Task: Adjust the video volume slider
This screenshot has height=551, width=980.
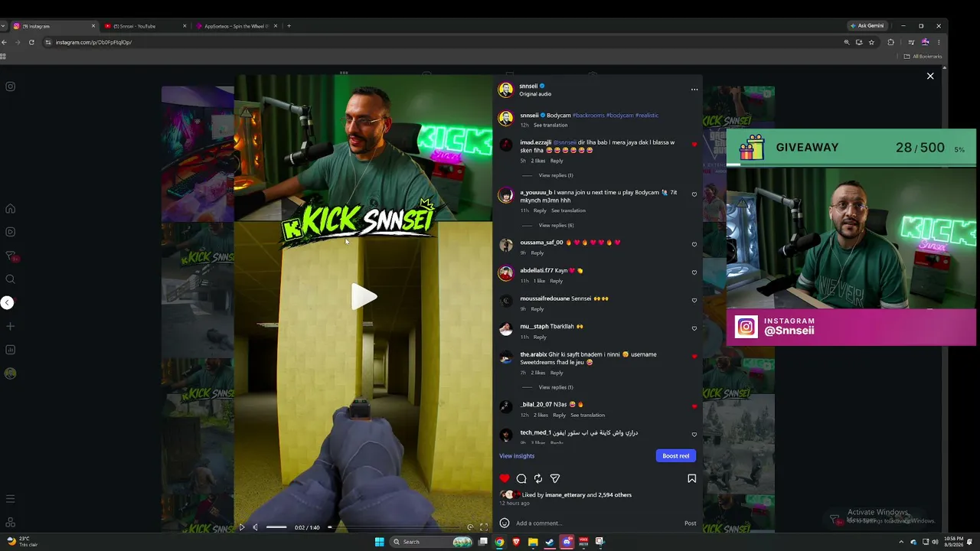Action: (x=276, y=527)
